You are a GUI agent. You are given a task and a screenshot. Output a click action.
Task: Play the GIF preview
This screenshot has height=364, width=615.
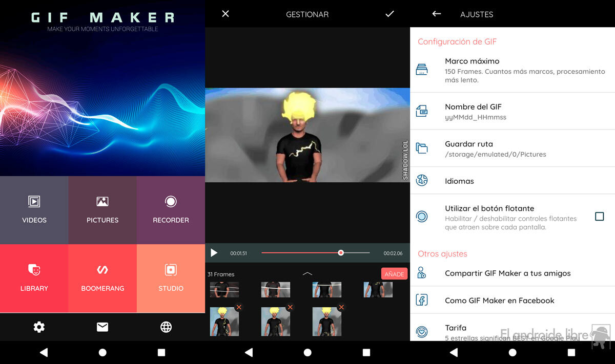pos(214,253)
